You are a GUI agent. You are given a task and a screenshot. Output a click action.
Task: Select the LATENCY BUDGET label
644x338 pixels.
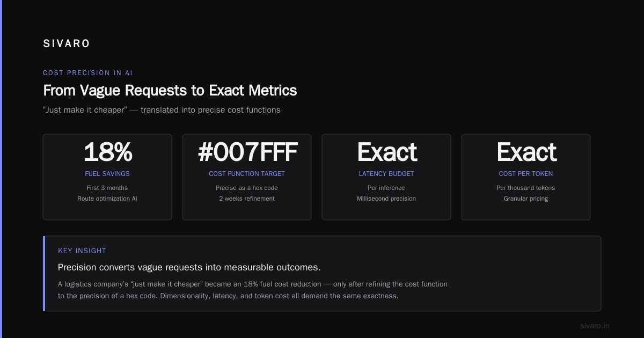386,174
